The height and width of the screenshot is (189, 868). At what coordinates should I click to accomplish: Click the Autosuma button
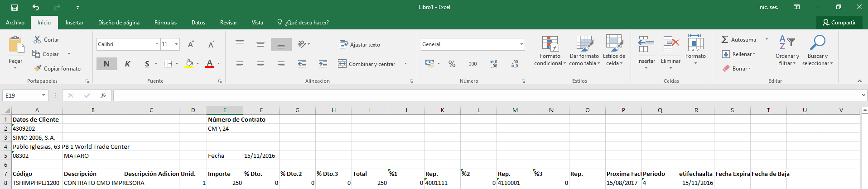coord(738,40)
